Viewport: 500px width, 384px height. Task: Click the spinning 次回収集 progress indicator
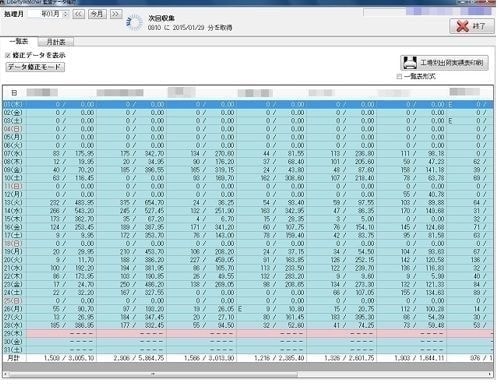(x=134, y=23)
